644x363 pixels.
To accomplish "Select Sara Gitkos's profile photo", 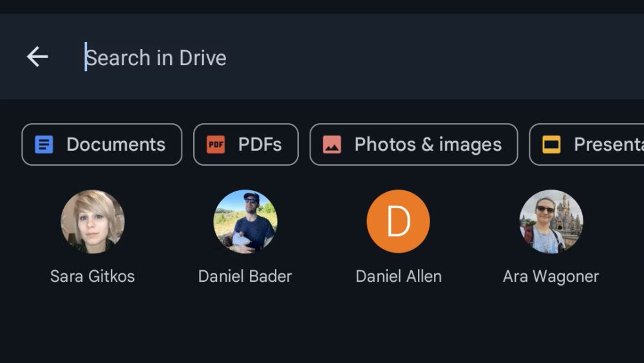I will point(93,221).
